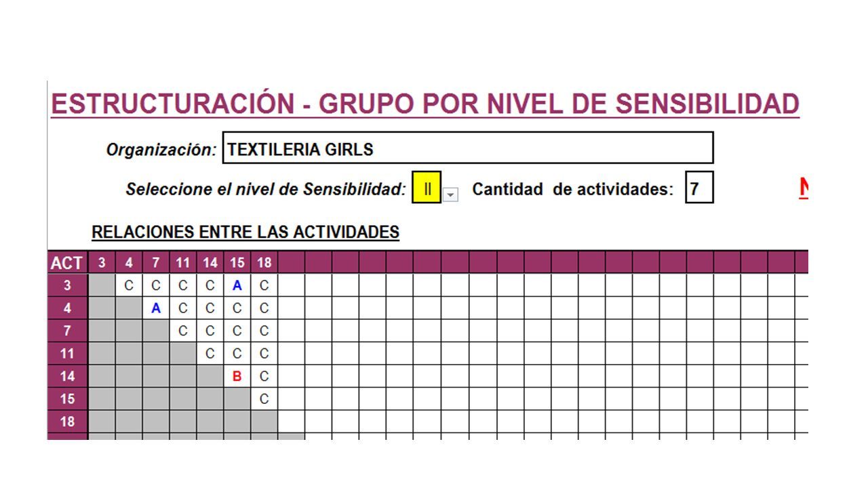Click the blue A in row 3, column 15

[237, 285]
